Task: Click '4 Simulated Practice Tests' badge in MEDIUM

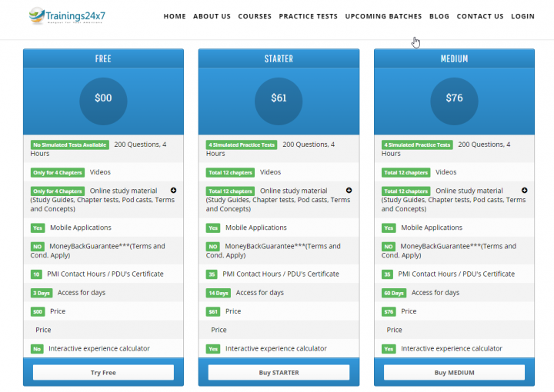Action: click(x=417, y=145)
